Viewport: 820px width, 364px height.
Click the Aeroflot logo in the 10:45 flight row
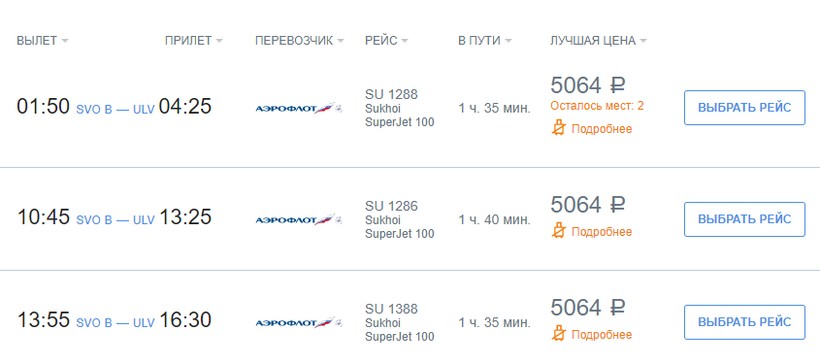[x=299, y=220]
